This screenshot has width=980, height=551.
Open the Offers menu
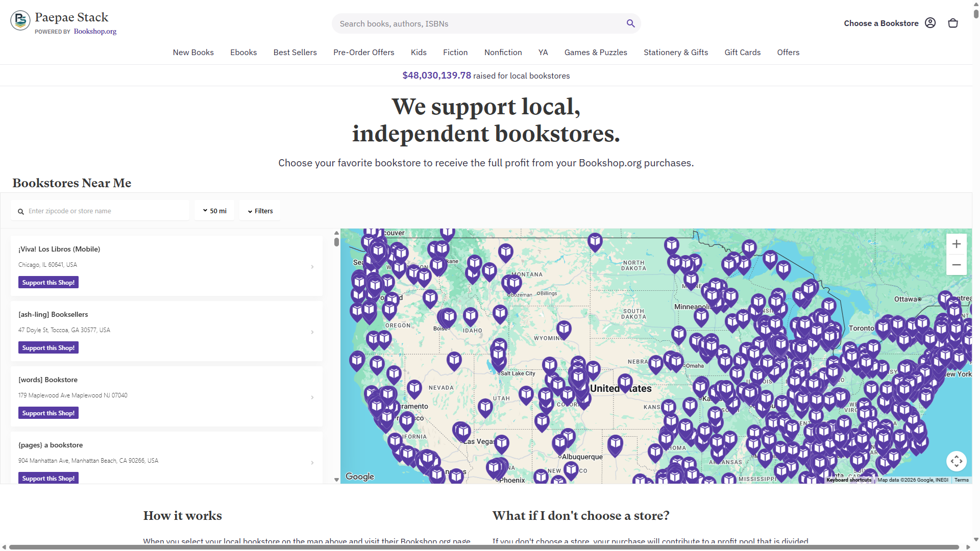tap(788, 53)
